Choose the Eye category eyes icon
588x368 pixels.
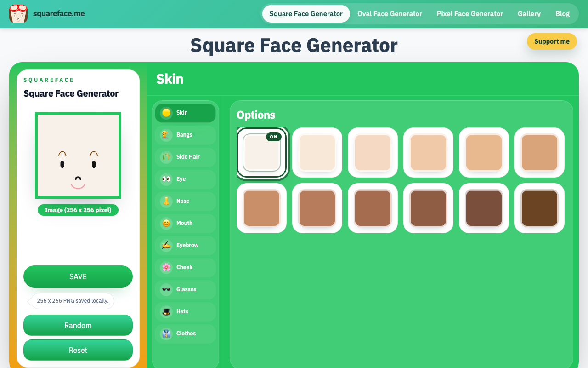166,179
